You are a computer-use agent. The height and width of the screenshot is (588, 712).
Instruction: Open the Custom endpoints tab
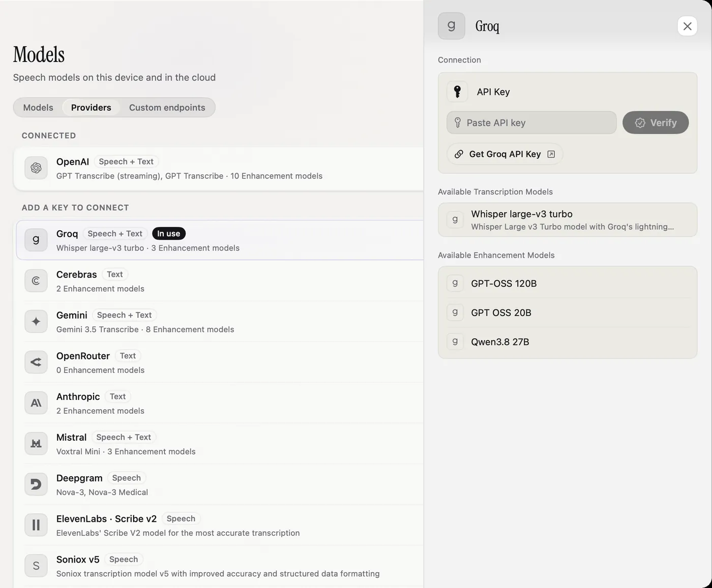pyautogui.click(x=167, y=108)
